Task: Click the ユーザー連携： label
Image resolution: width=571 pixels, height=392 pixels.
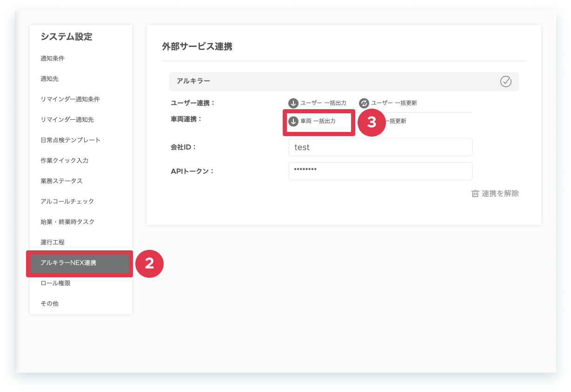Action: [x=193, y=103]
